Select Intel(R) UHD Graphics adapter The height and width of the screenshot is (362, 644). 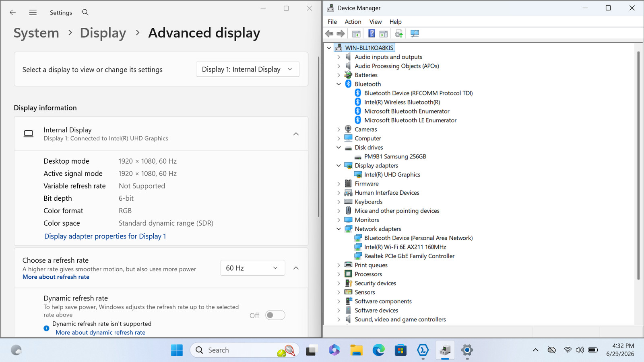click(x=392, y=175)
